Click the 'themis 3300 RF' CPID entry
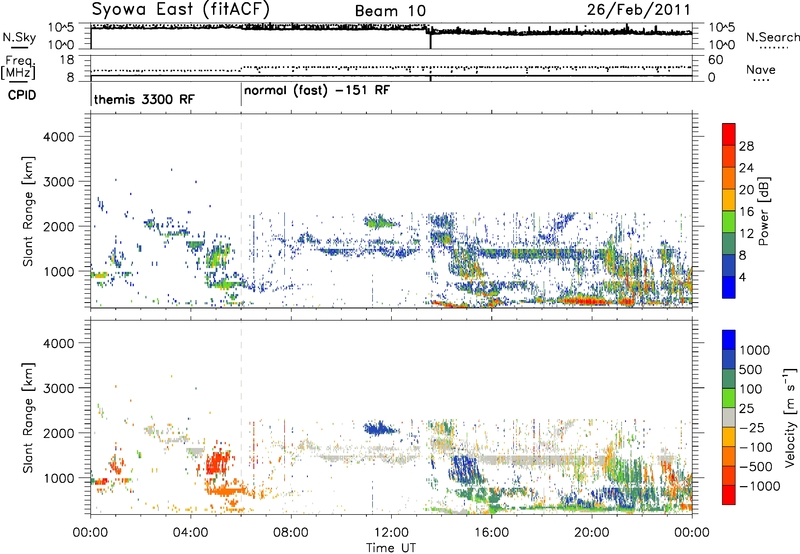 [x=144, y=99]
